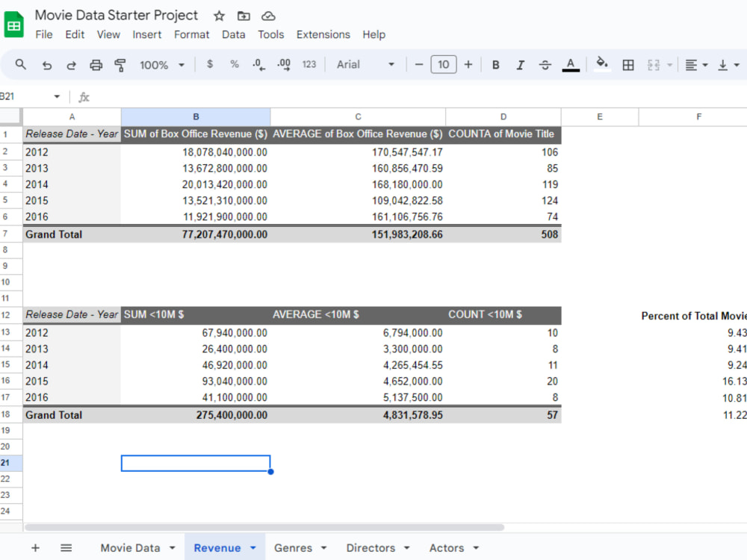Open the search menus magnifier tool

click(x=20, y=64)
